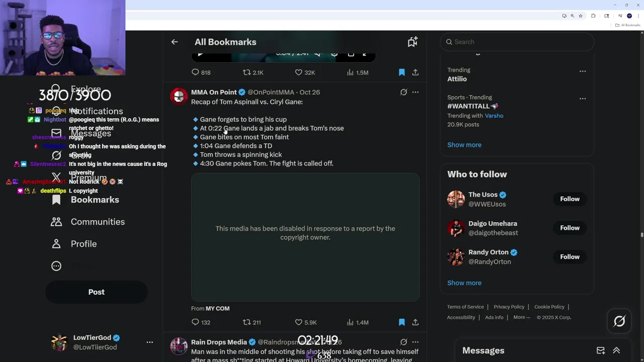Open the browser Extensions puzzle icon

click(x=593, y=16)
